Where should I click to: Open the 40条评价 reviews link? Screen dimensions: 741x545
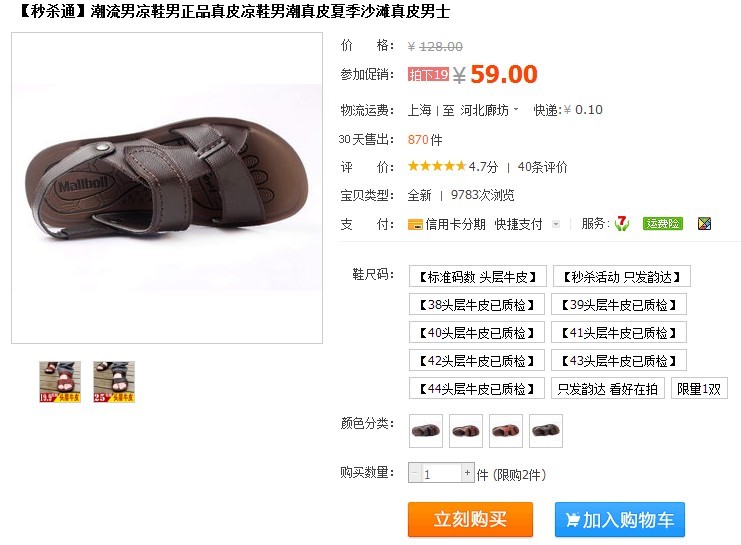[x=542, y=167]
